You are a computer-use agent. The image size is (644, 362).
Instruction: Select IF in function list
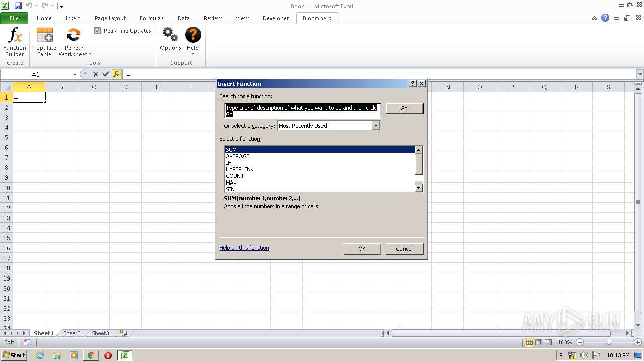point(319,163)
